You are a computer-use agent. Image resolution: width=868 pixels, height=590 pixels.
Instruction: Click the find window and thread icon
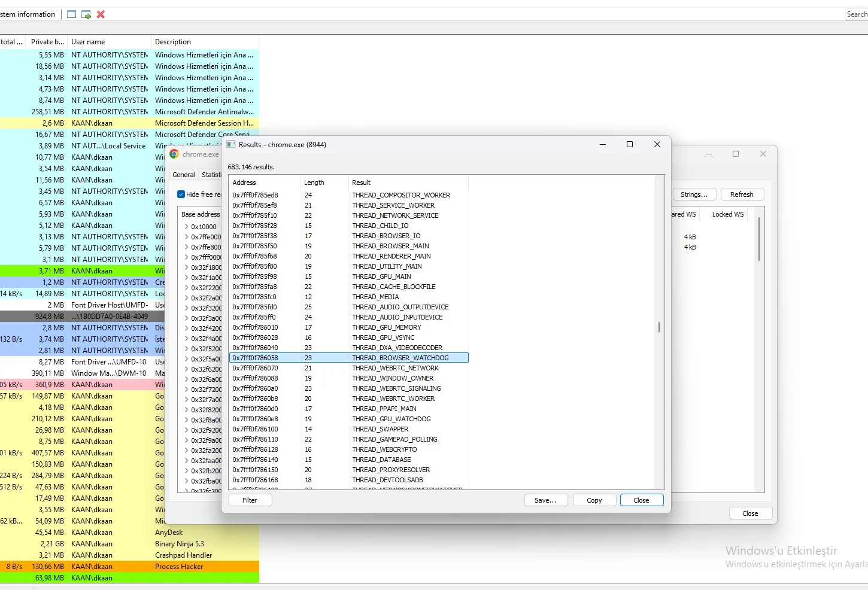[x=86, y=14]
